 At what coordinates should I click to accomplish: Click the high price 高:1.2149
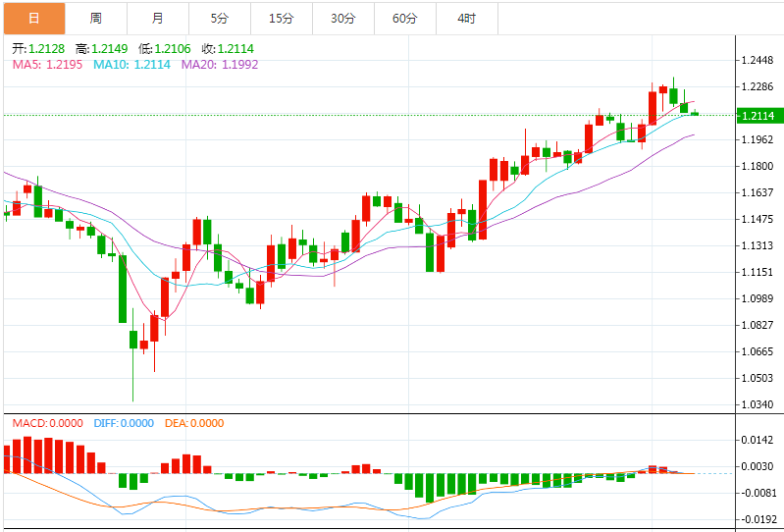pyautogui.click(x=101, y=48)
